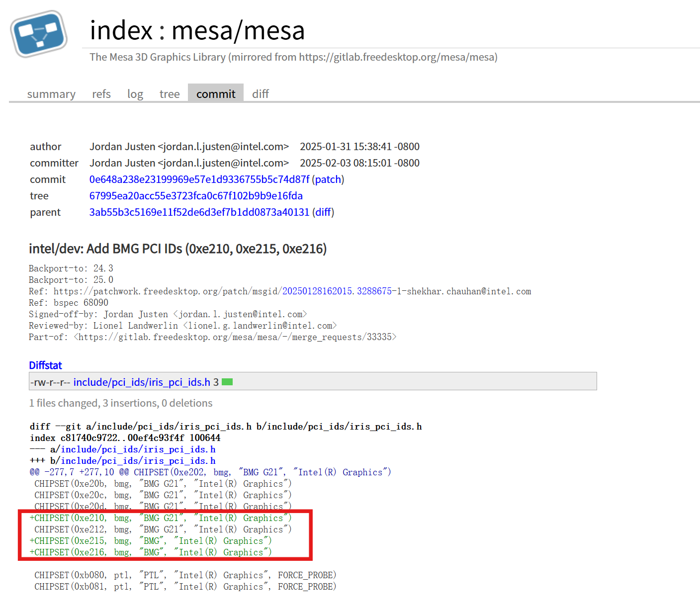Viewport: 700px width, 612px height.
Task: Click the index link in title
Action: (121, 30)
